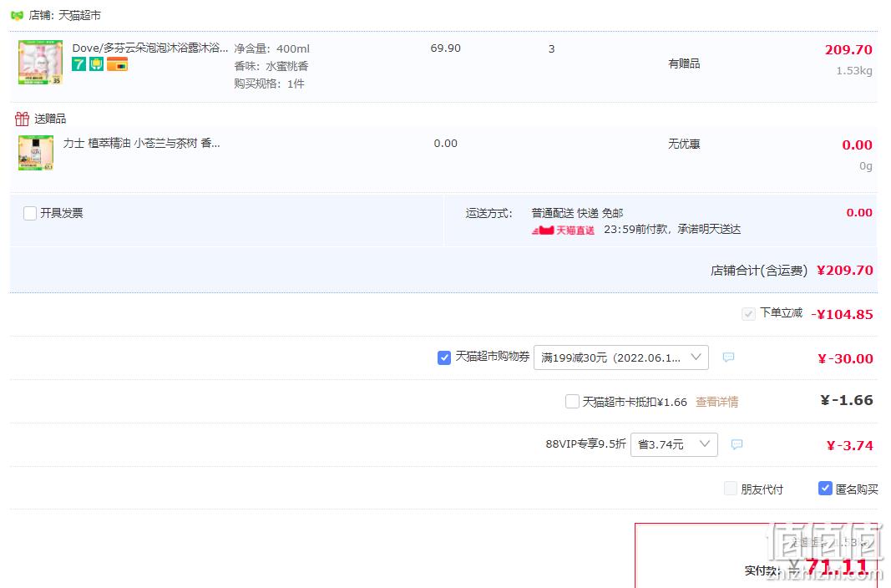Click the 有赠品 promotion label
The image size is (891, 588).
[684, 63]
